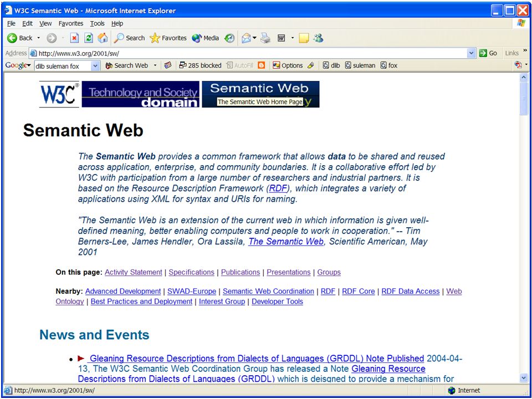Open Advanced Development link
This screenshot has width=532, height=399.
[x=123, y=291]
